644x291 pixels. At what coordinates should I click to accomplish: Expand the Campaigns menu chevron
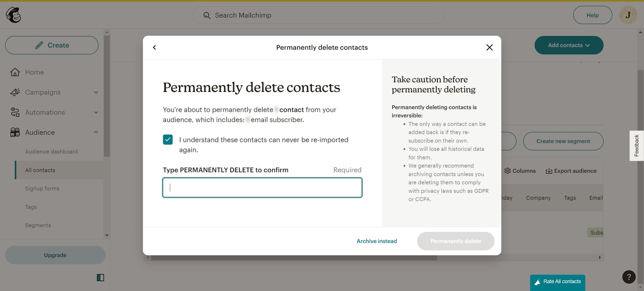pos(96,92)
